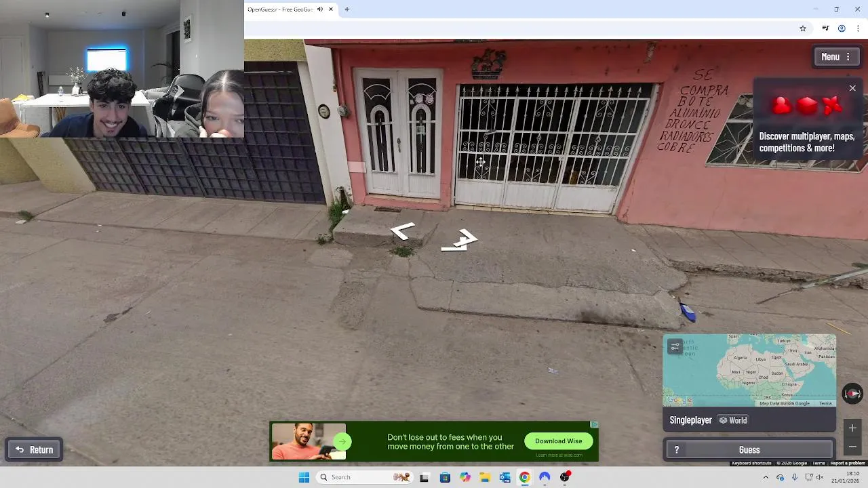Click the Return button

pos(34,450)
